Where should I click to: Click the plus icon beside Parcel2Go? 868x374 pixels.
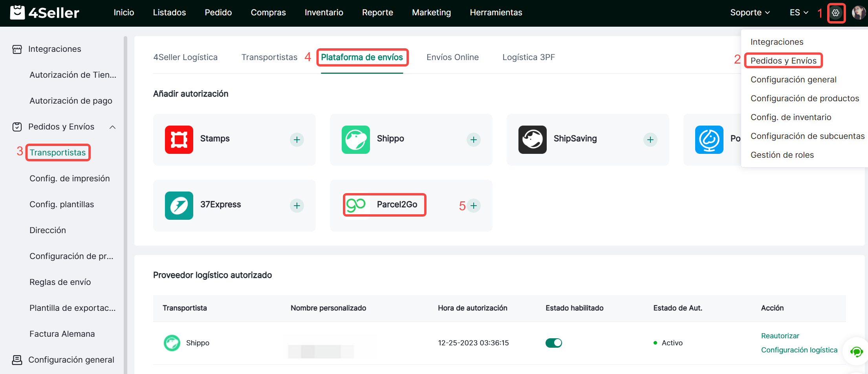coord(474,206)
